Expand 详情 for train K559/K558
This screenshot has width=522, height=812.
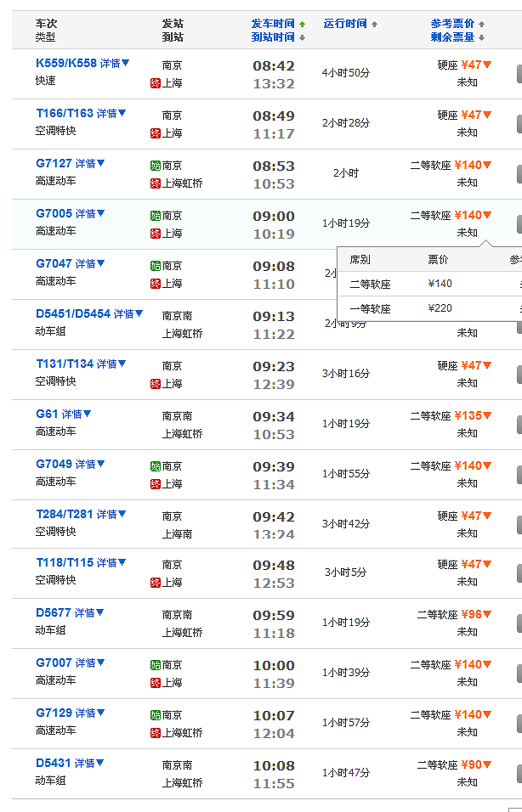115,64
